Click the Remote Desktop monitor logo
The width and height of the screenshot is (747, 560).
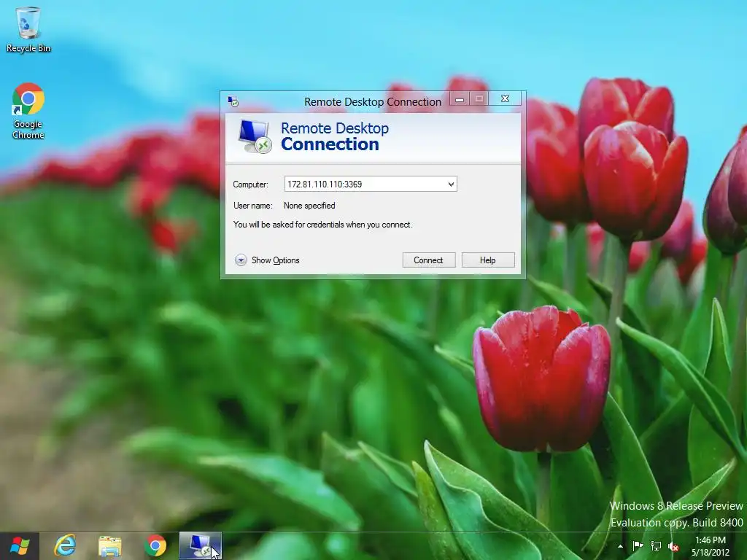255,136
